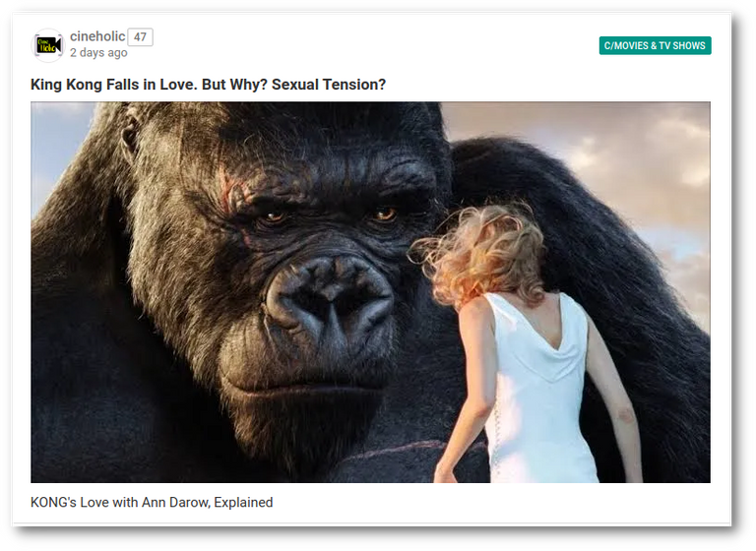Select caption KONG's Love with Ann Darow, Explained
756x551 pixels.
click(152, 503)
